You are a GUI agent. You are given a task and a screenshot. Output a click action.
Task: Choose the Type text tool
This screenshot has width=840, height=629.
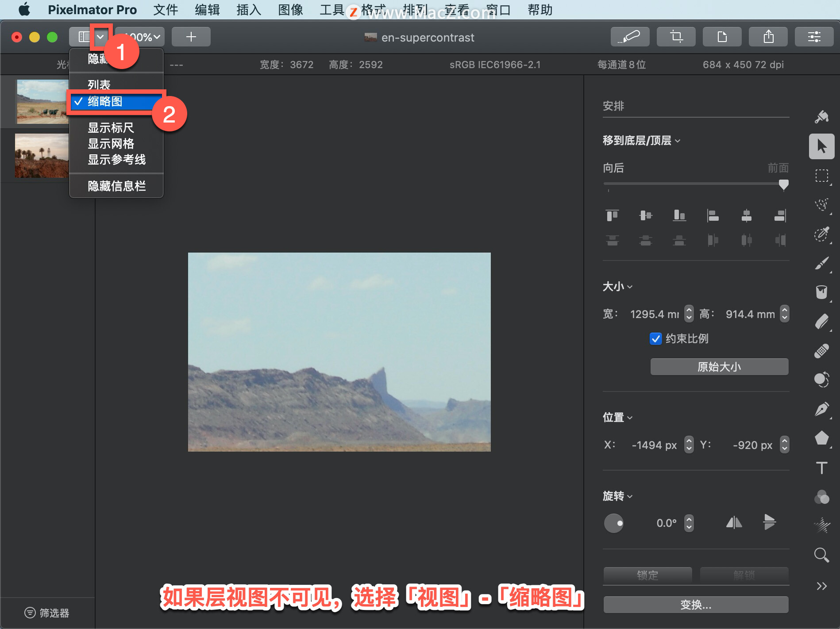822,468
